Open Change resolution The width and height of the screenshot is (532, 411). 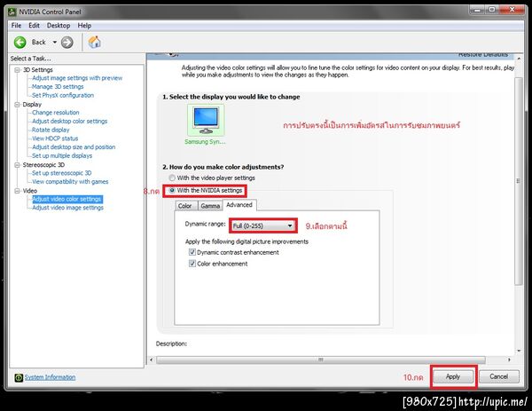click(56, 113)
